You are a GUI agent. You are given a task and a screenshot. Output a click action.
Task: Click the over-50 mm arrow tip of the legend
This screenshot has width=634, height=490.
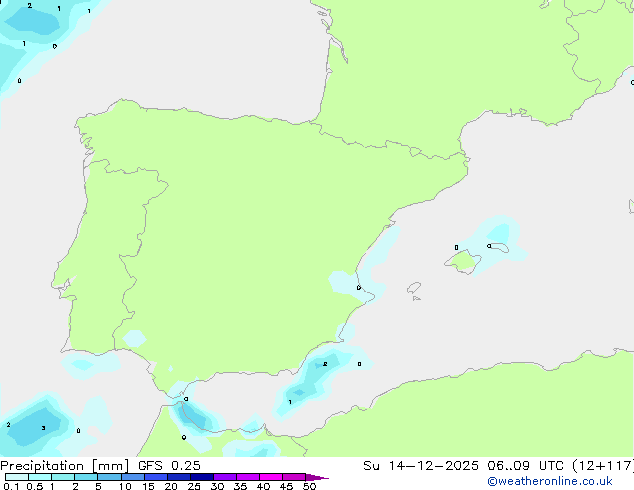pyautogui.click(x=317, y=477)
